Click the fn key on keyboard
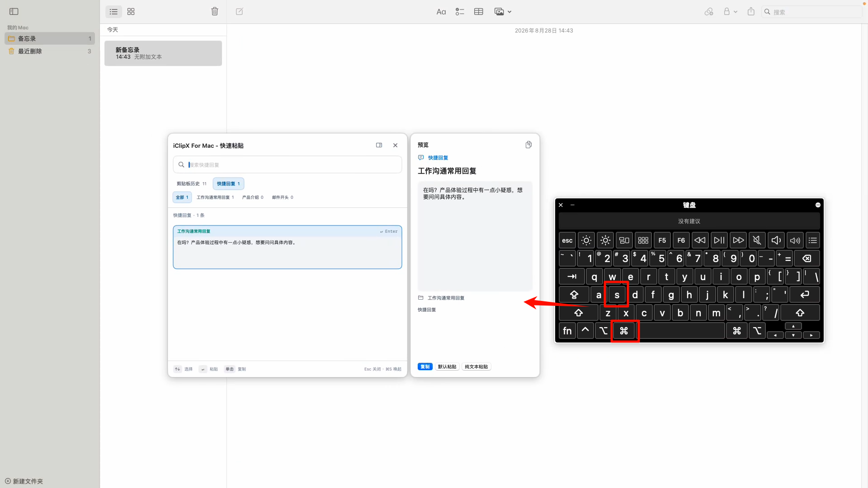The width and height of the screenshot is (868, 488). pyautogui.click(x=567, y=331)
